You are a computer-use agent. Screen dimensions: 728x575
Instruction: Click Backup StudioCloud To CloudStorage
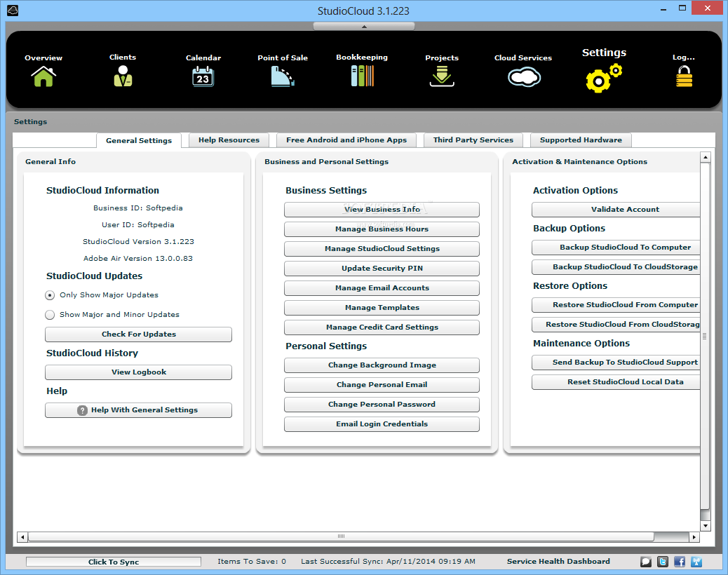point(616,267)
